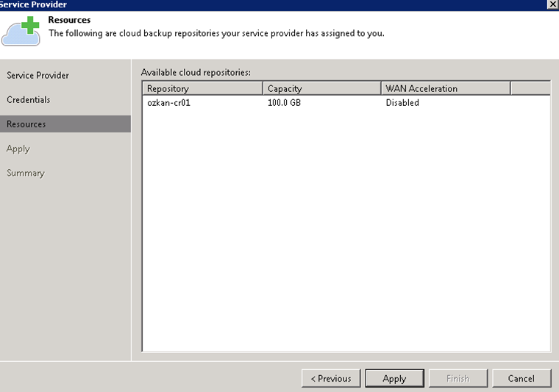Sort by the Repository column header
Viewport: 559px width, 392px height.
click(202, 88)
